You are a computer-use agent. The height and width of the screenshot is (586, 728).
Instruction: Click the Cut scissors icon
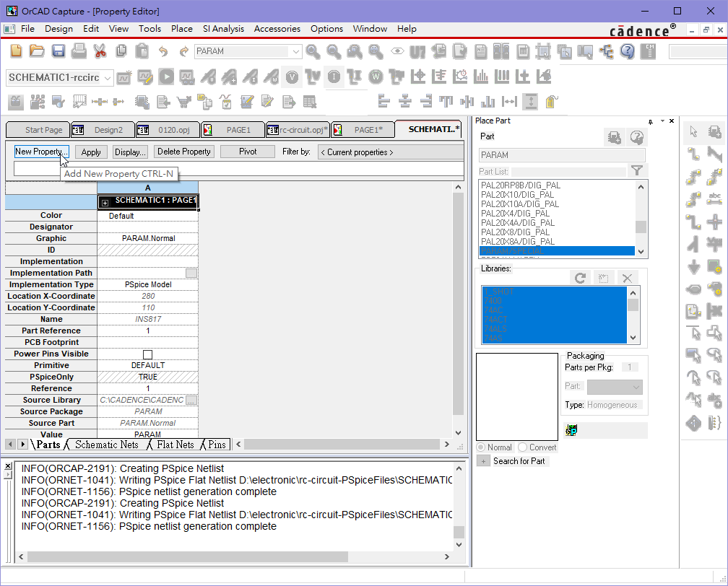100,51
